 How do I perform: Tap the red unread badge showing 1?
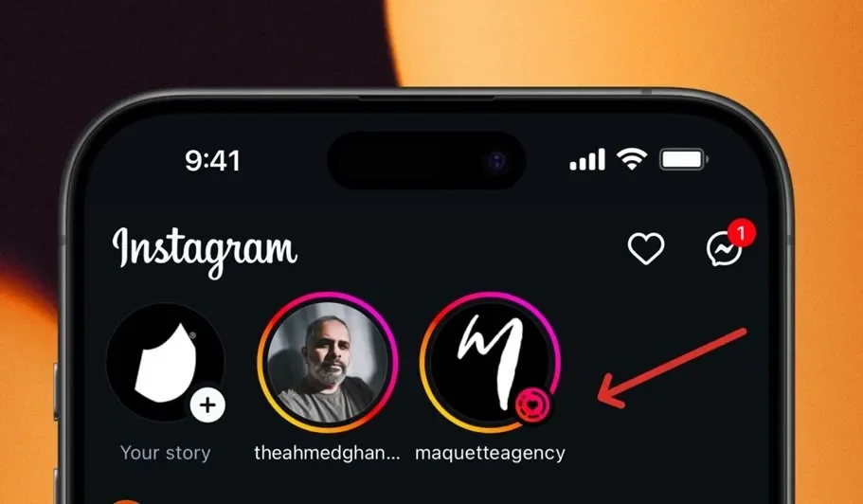tap(741, 233)
